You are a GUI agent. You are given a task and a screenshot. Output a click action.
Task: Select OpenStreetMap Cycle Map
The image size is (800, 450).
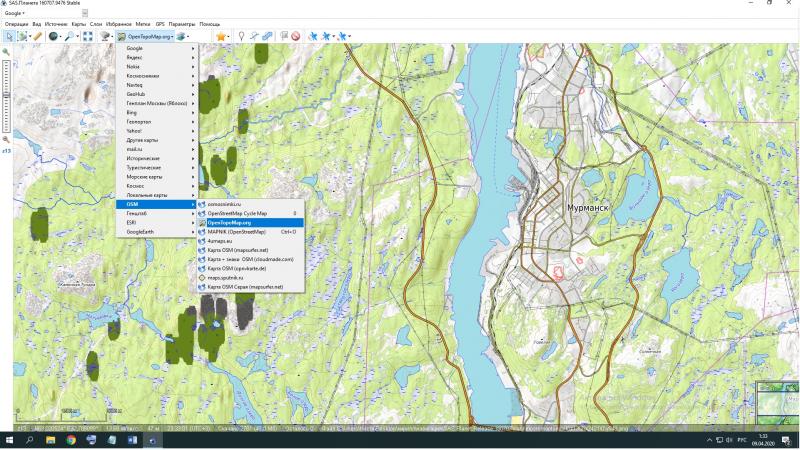[x=251, y=214]
